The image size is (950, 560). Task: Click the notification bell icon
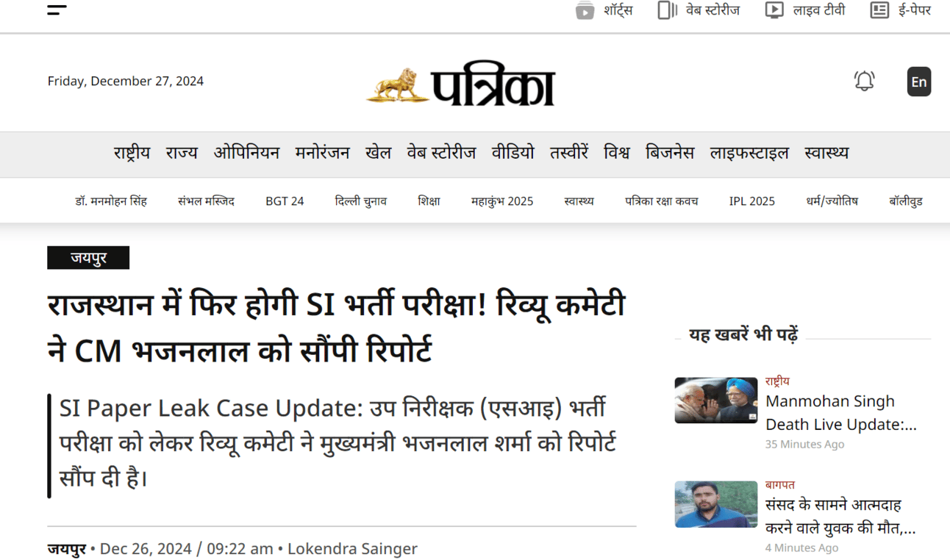click(x=864, y=81)
